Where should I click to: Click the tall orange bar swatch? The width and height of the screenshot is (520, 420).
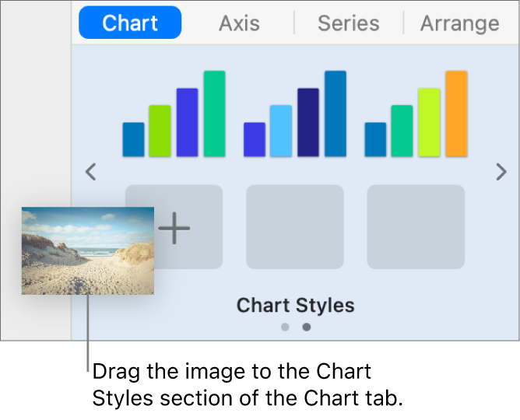click(456, 114)
